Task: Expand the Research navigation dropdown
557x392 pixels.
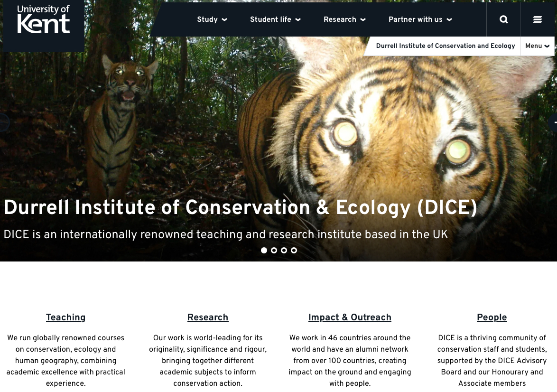Action: [344, 19]
